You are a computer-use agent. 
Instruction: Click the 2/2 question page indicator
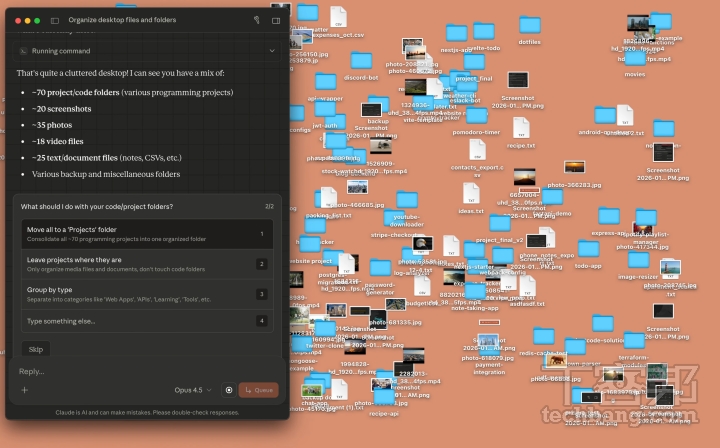point(270,207)
